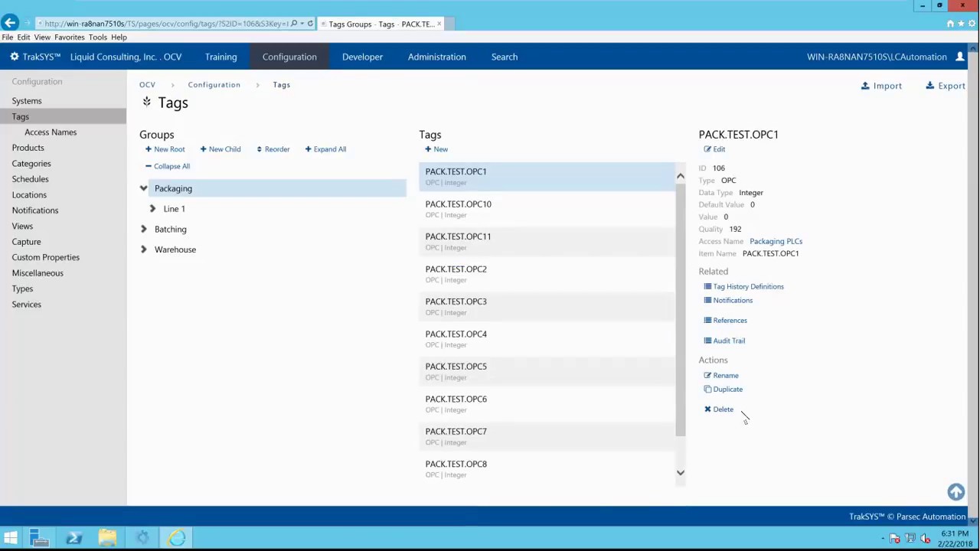Viewport: 980px width, 551px height.
Task: Click Collapse All groups
Action: click(168, 166)
